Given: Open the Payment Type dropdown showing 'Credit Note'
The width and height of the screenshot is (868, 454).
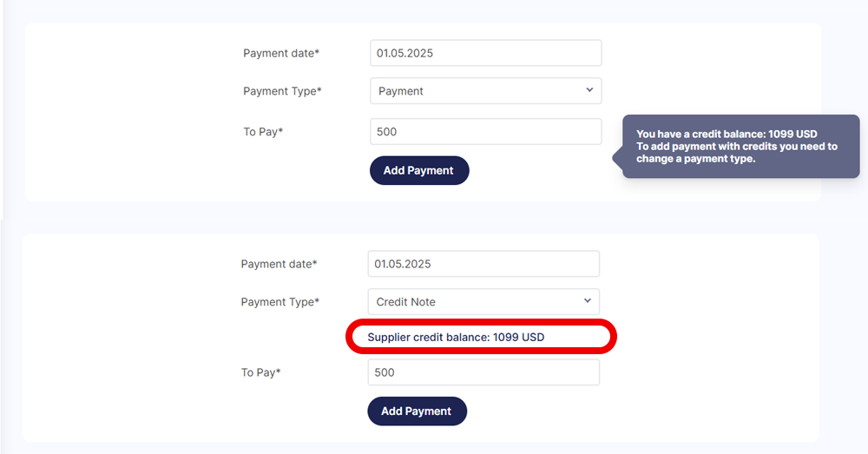Looking at the screenshot, I should pos(483,302).
